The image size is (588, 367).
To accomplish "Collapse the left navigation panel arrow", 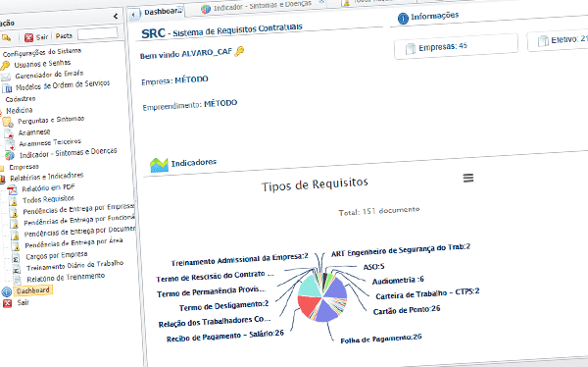I will (x=116, y=16).
